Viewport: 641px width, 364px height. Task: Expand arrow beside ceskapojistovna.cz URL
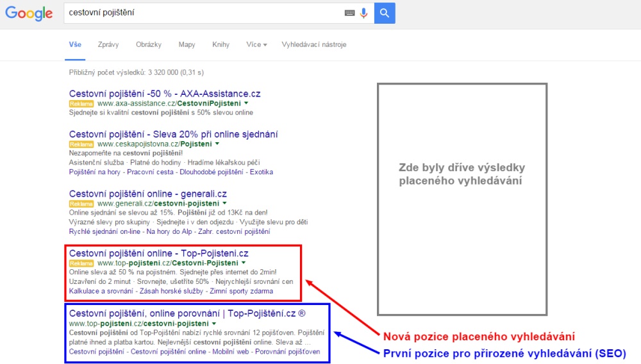(217, 144)
